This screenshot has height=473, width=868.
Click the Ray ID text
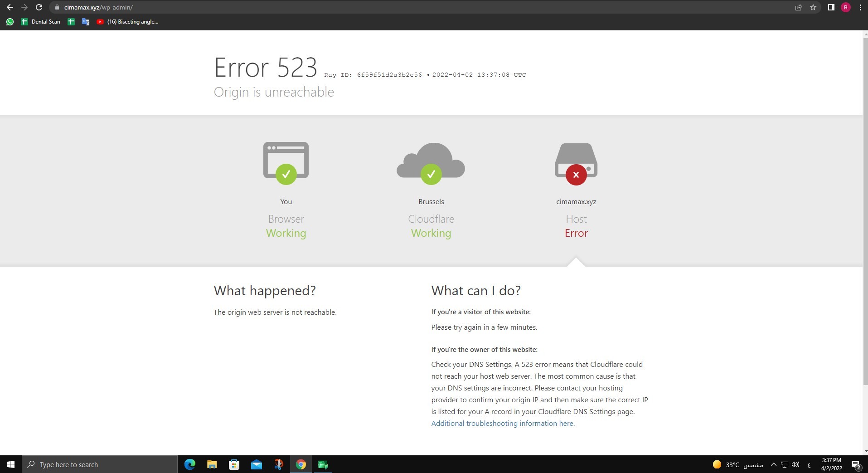373,75
